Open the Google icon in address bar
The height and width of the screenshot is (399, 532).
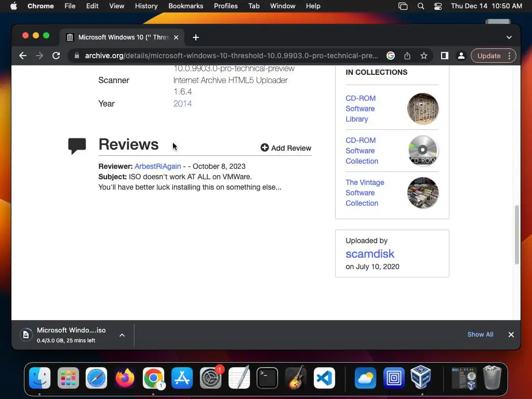[x=391, y=56]
